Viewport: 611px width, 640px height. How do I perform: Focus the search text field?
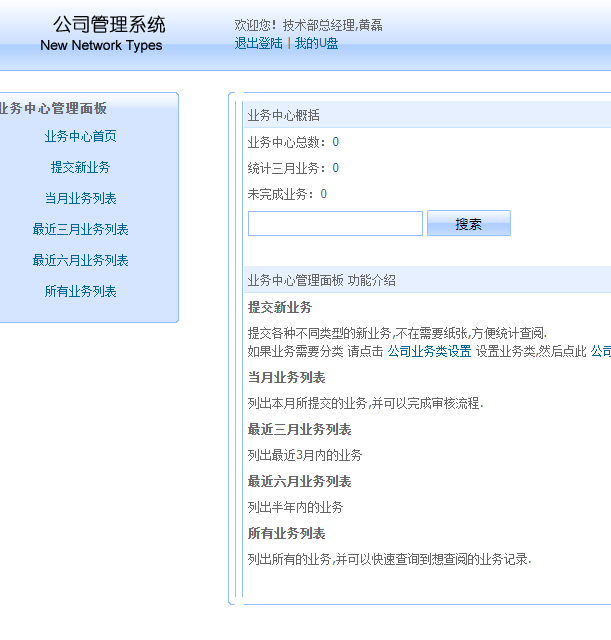(x=335, y=223)
